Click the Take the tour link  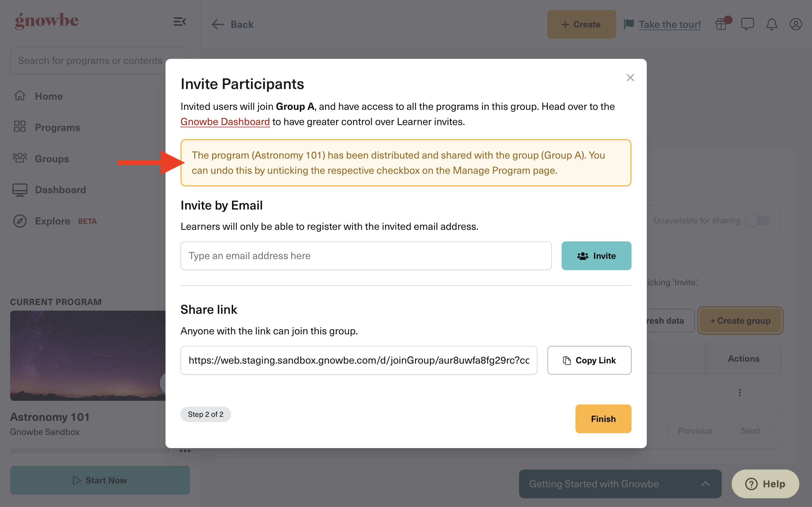[669, 24]
